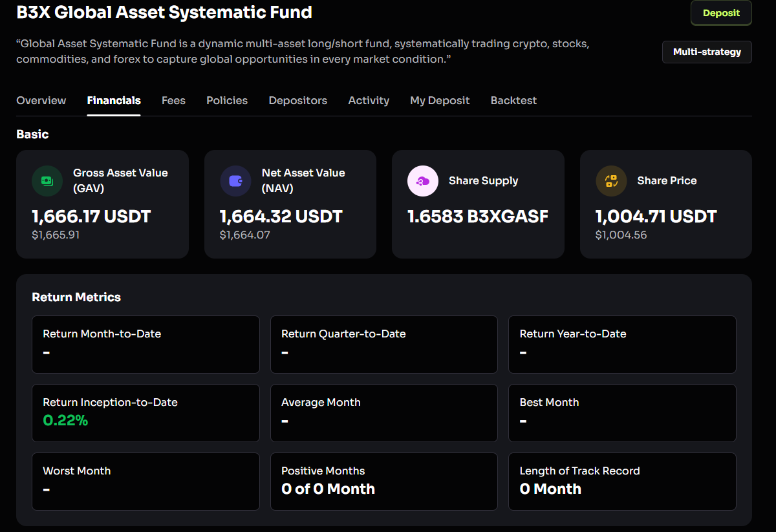Switch to the Activity tab
The width and height of the screenshot is (776, 532).
(x=369, y=100)
